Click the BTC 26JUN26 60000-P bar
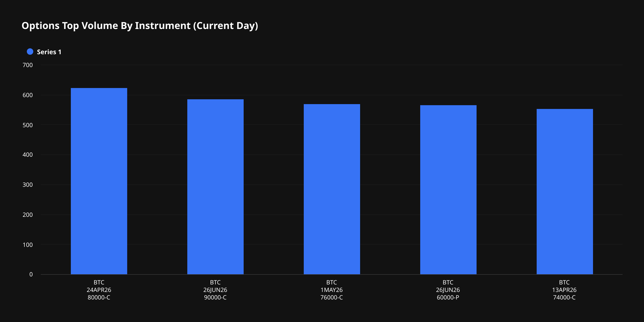Image resolution: width=644 pixels, height=322 pixels. tap(448, 190)
